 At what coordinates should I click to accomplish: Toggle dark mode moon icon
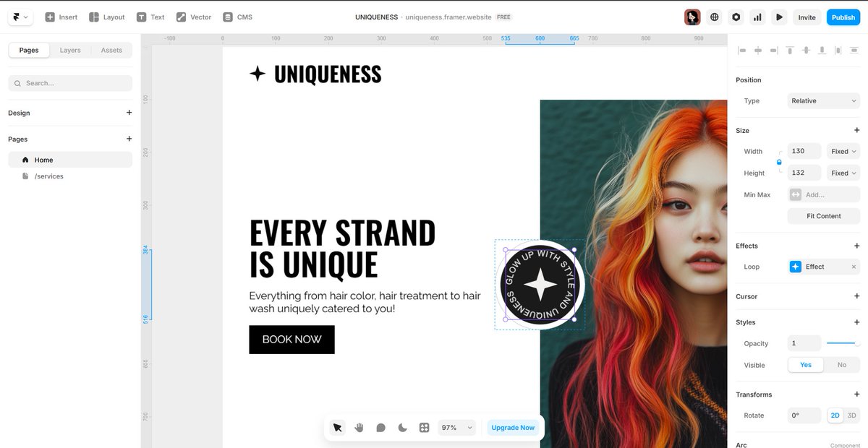tap(402, 428)
